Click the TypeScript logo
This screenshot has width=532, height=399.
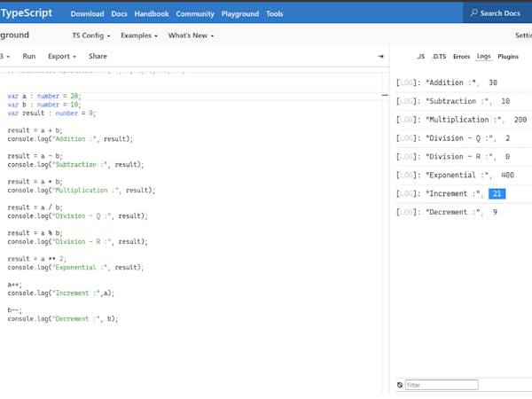[x=26, y=13]
